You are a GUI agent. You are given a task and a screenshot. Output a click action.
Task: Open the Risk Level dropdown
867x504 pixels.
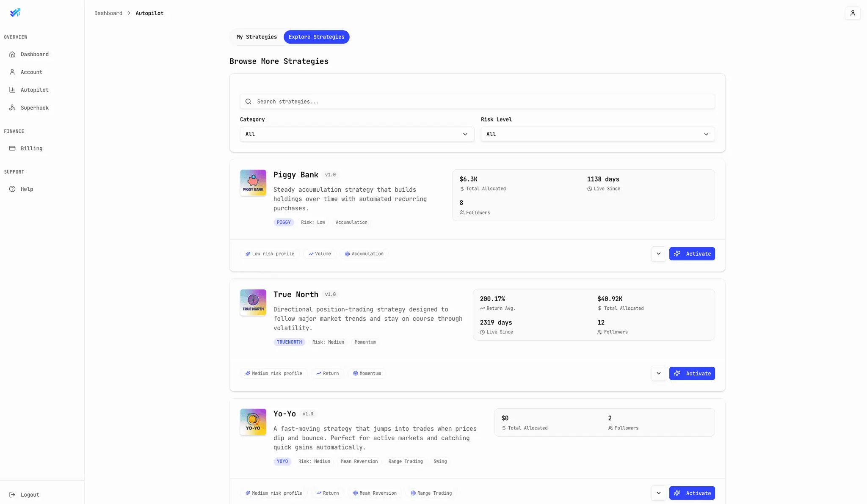598,134
